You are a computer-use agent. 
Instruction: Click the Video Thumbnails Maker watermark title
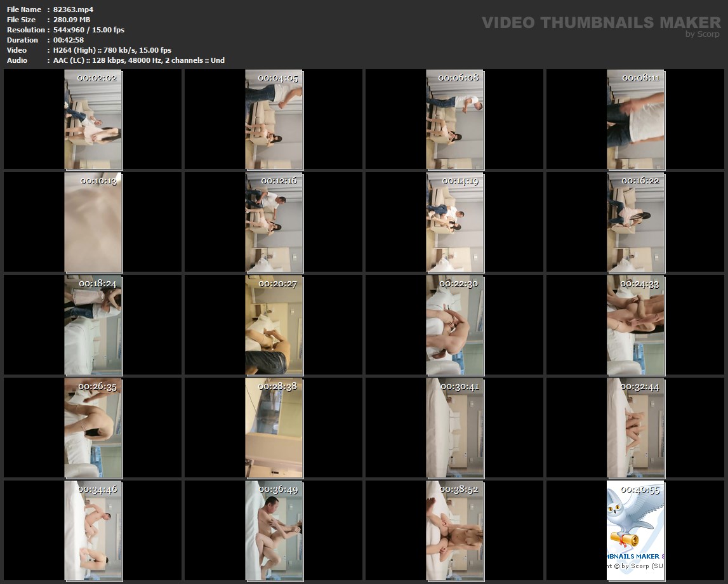tap(600, 23)
